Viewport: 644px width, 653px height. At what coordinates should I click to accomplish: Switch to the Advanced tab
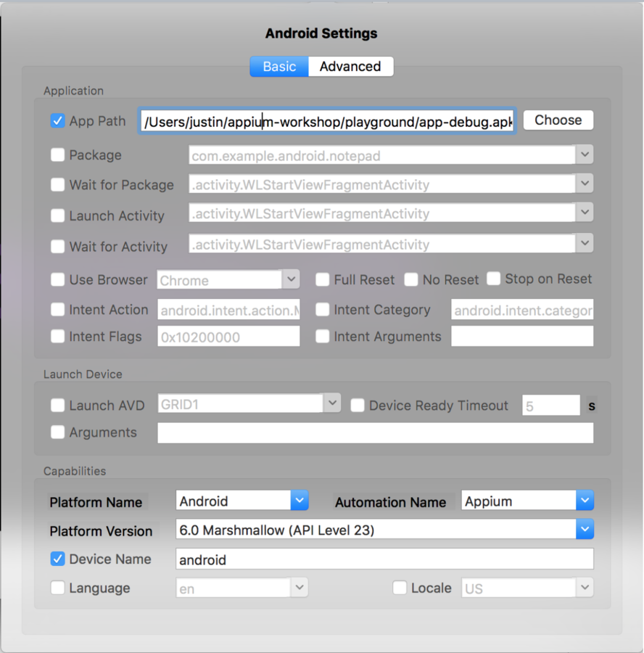point(350,67)
